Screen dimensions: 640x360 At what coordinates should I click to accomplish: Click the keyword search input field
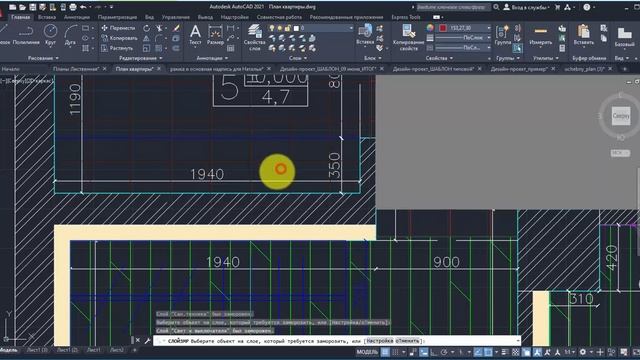click(x=453, y=7)
